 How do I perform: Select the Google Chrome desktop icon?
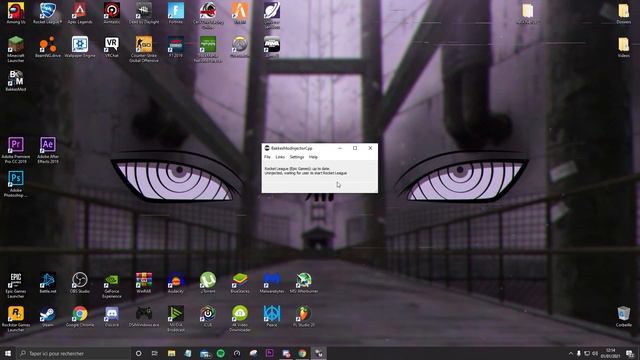80,316
